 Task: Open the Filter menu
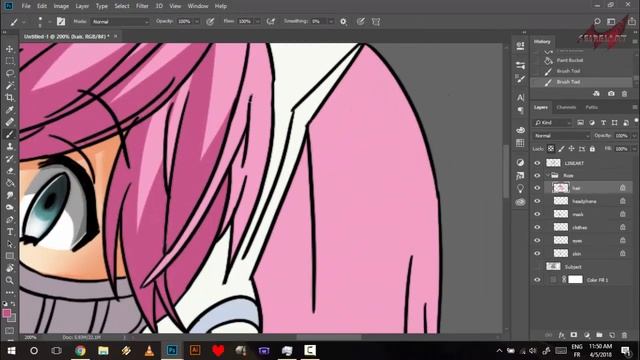click(142, 6)
